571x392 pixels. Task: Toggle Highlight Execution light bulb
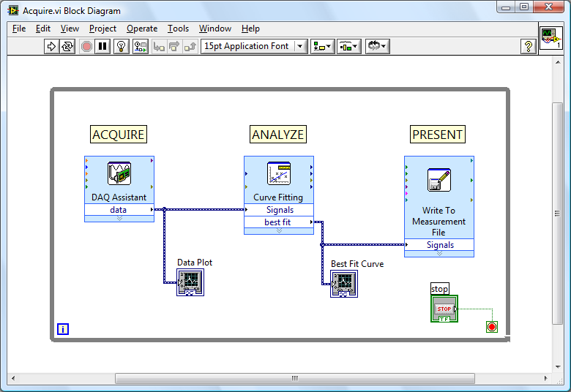point(122,46)
